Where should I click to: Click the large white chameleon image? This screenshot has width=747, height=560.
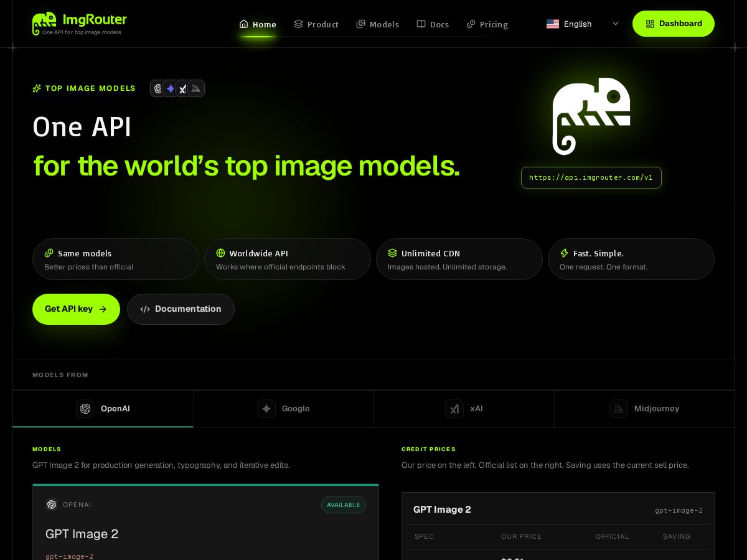[591, 116]
